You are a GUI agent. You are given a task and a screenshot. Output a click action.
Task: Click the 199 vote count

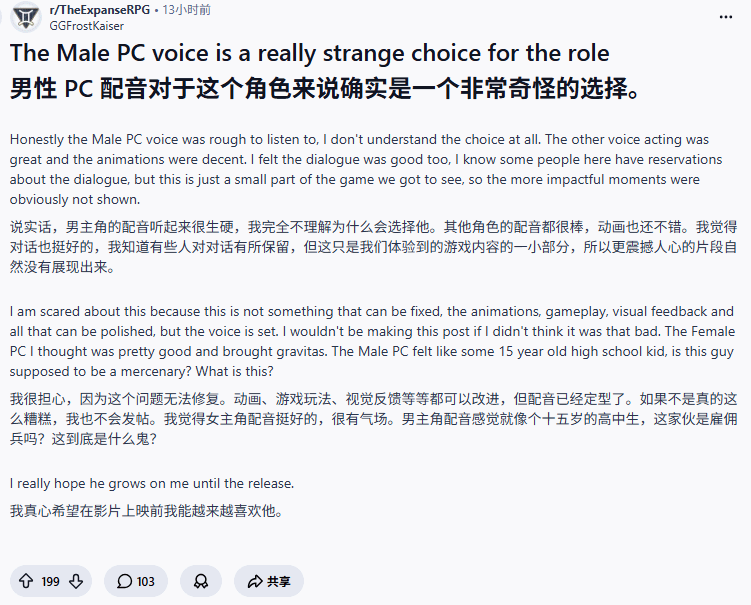point(51,581)
